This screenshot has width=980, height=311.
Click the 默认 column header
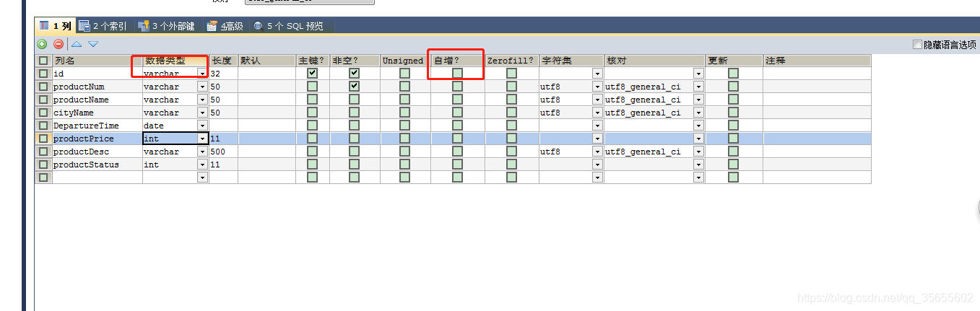pos(266,61)
